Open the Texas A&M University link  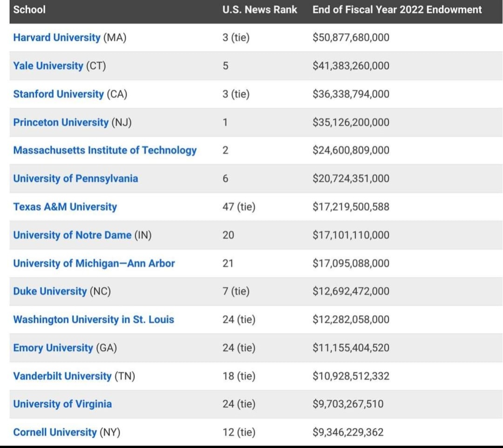pyautogui.click(x=65, y=207)
